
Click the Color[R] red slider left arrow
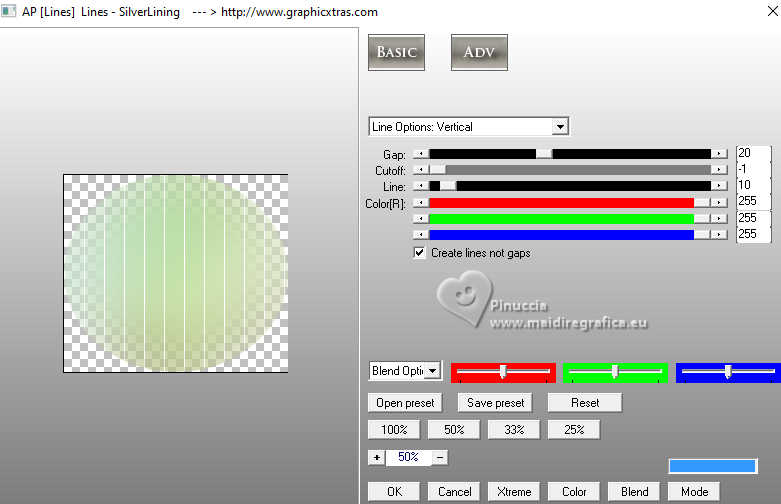click(x=421, y=203)
